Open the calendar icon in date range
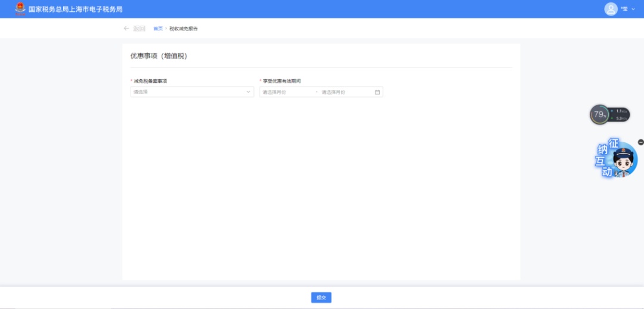The height and width of the screenshot is (309, 644). coord(377,92)
